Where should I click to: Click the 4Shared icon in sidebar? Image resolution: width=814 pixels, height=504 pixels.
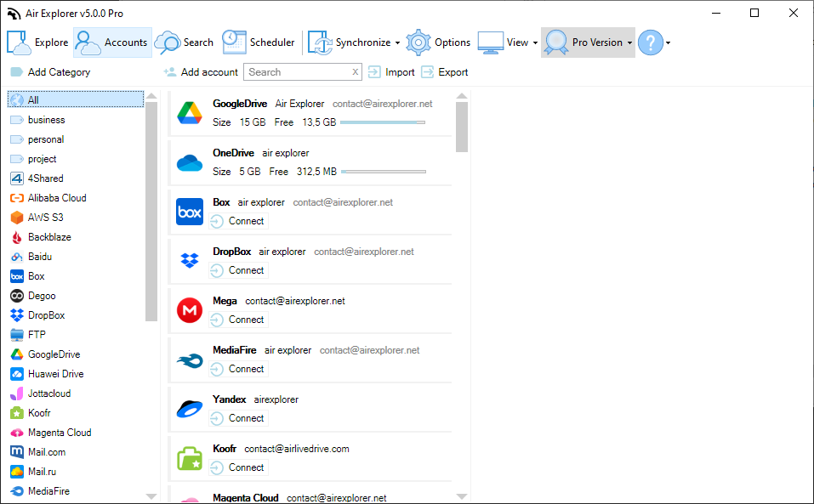[x=17, y=178]
